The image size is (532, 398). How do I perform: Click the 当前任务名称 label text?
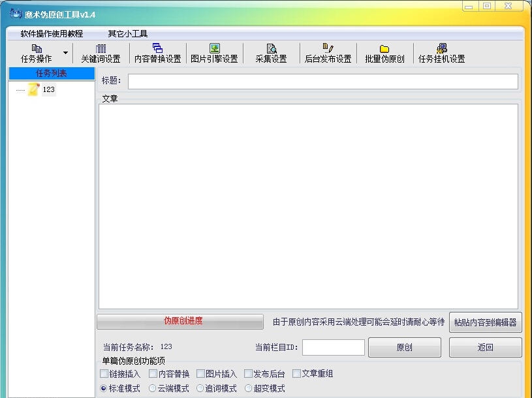[x=128, y=347]
